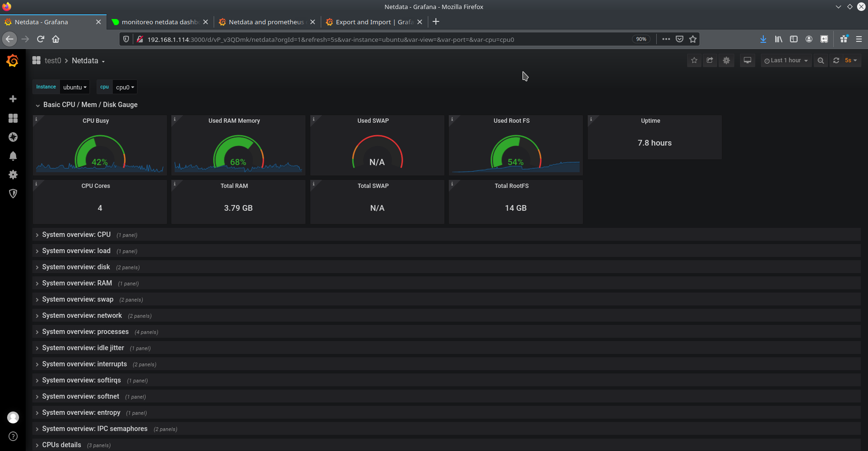Open the Help question mark icon
The height and width of the screenshot is (451, 868).
(x=13, y=436)
